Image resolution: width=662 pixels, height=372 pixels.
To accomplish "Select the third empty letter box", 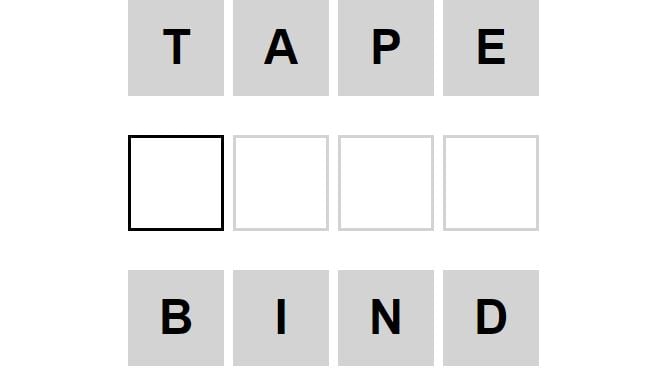I will pos(386,183).
